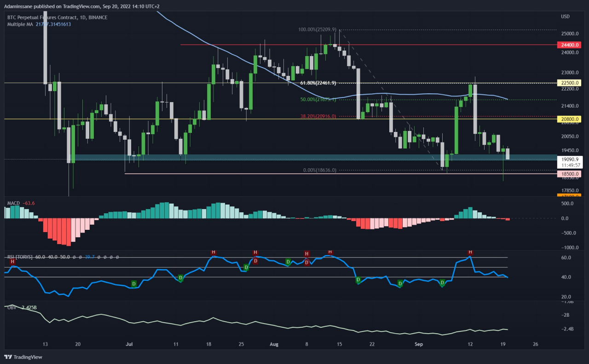The image size is (589, 364).
Task: Click the Multiple MA value 21797.31451613
Action: click(x=53, y=24)
